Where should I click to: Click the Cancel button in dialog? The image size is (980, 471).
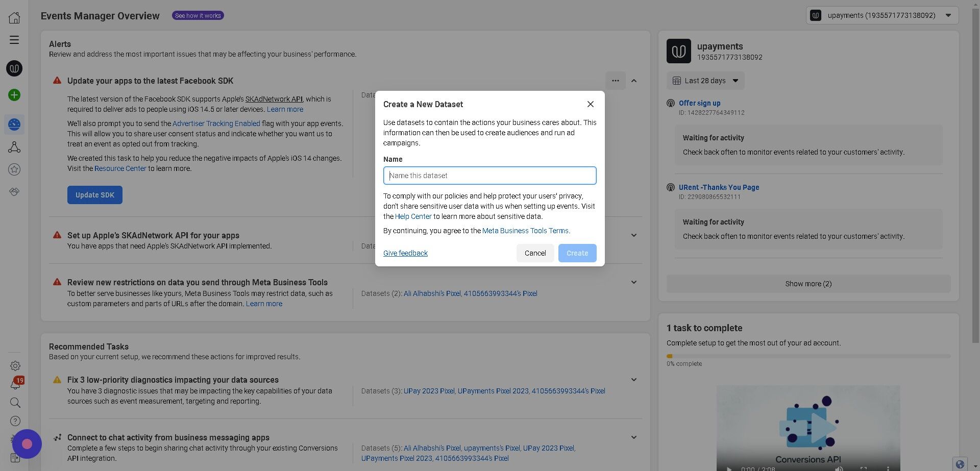pyautogui.click(x=535, y=253)
